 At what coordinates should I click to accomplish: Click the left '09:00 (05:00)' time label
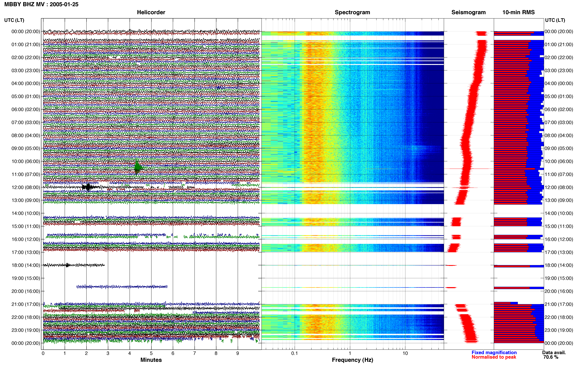(x=26, y=148)
